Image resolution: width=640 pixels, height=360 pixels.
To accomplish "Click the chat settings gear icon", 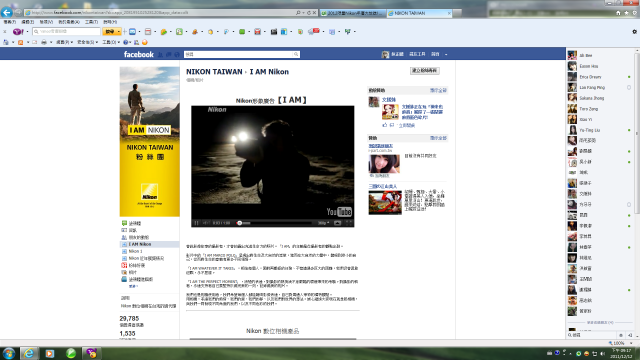I will tap(621, 335).
